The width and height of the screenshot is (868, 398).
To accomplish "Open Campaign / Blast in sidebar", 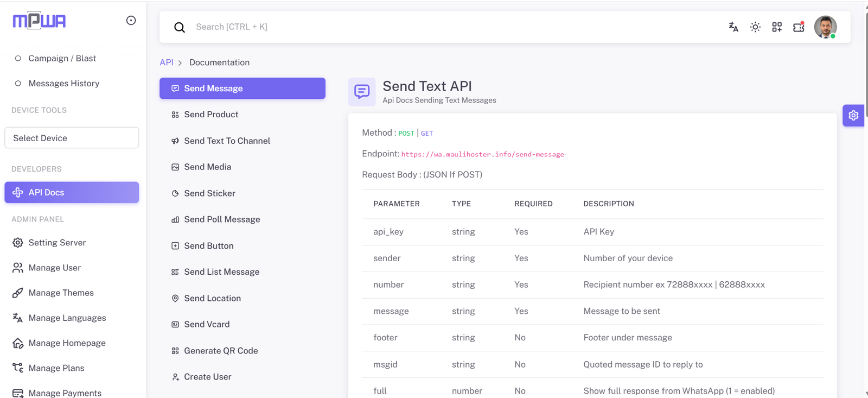I will click(62, 59).
